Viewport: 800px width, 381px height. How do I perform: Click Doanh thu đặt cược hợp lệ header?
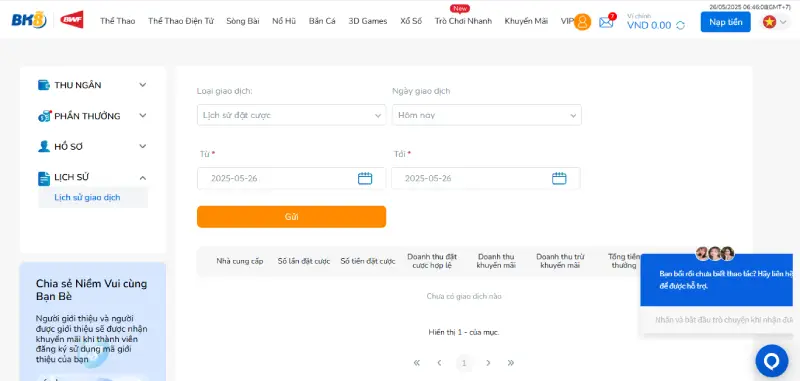tap(432, 261)
